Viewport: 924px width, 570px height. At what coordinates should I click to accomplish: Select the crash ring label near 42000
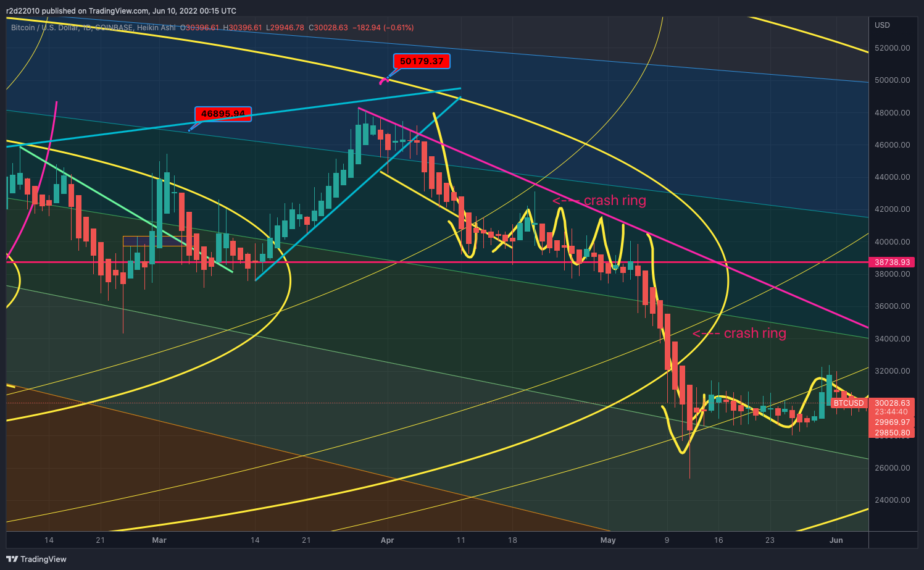[599, 201]
